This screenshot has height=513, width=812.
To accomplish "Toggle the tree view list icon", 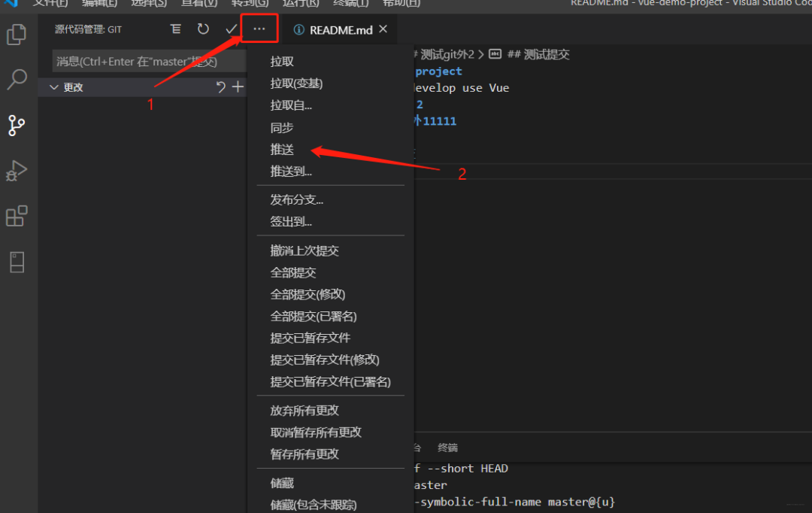I will (x=176, y=29).
